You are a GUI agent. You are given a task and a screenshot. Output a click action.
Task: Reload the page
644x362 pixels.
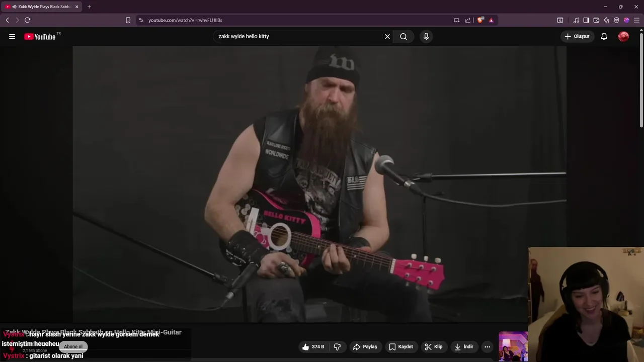[28, 20]
